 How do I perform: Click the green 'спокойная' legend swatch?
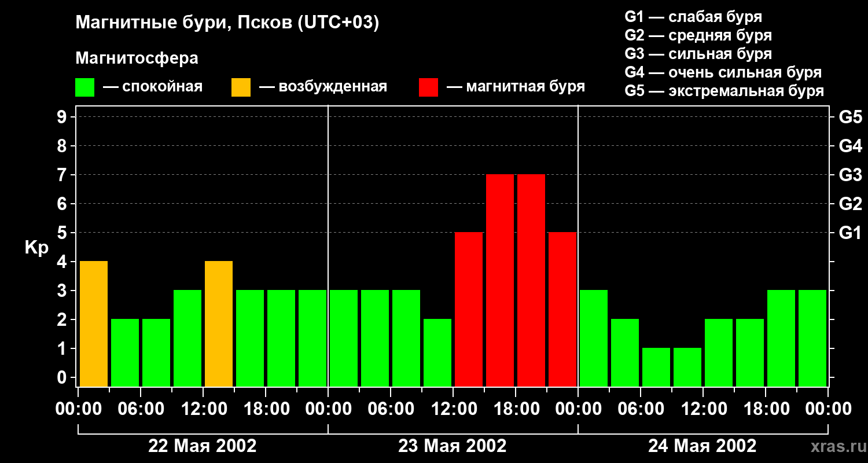click(x=84, y=87)
